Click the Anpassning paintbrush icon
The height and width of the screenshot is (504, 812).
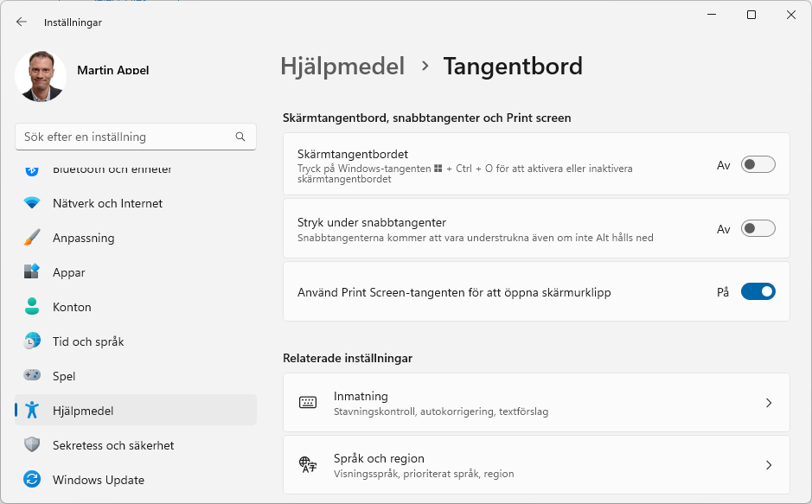click(32, 238)
